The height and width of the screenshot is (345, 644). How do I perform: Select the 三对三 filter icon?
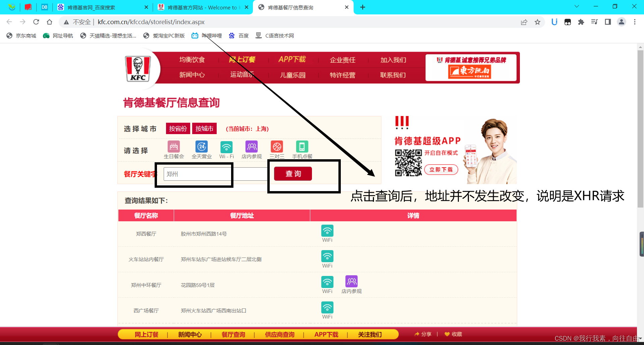pos(277,147)
